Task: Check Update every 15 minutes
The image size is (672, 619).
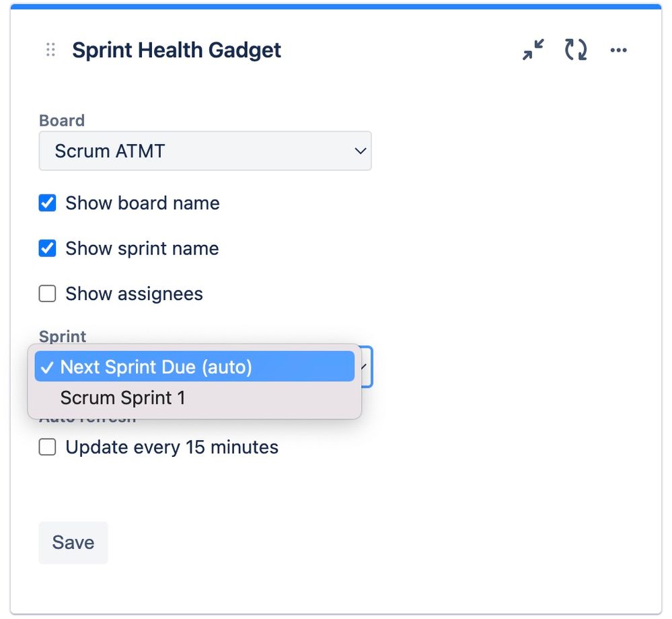Action: click(x=47, y=447)
